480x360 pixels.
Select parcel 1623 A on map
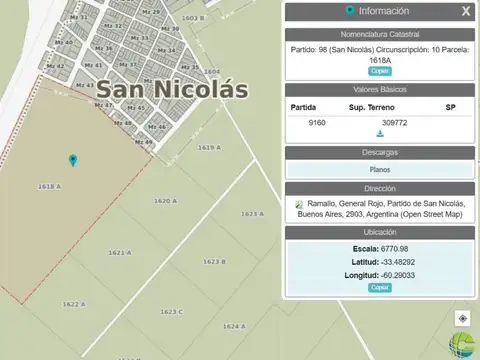(x=252, y=214)
